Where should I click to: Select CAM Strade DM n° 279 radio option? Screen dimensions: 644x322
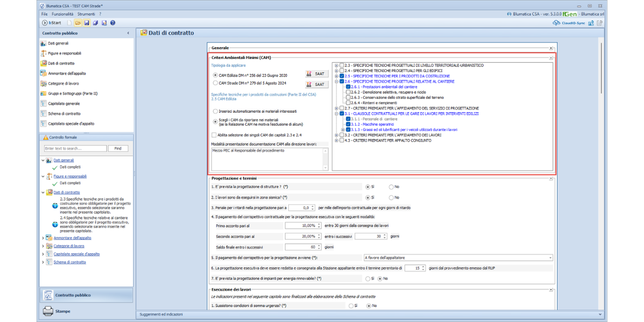[x=215, y=83]
